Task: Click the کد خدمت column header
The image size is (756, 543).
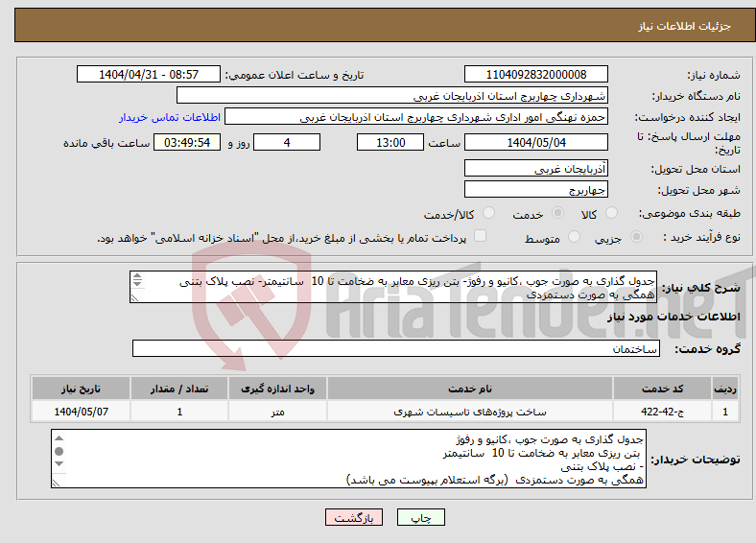Action: (663, 389)
